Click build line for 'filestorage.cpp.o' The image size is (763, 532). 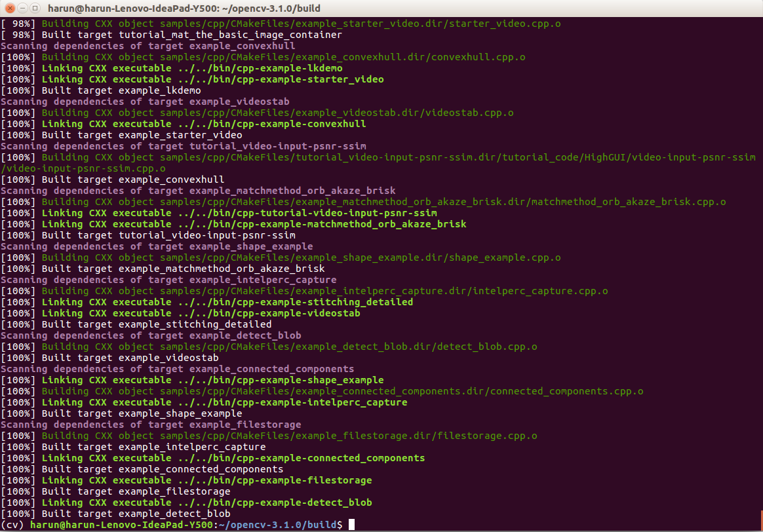point(269,436)
